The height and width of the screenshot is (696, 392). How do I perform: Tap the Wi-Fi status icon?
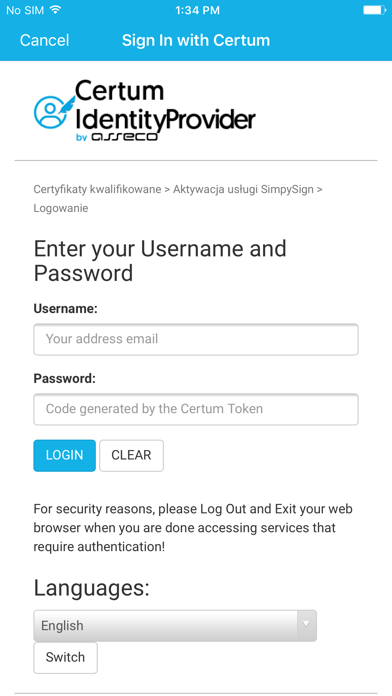55,10
